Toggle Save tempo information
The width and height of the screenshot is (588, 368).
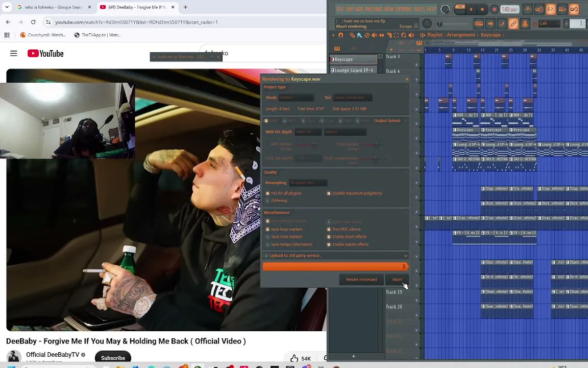coord(267,244)
